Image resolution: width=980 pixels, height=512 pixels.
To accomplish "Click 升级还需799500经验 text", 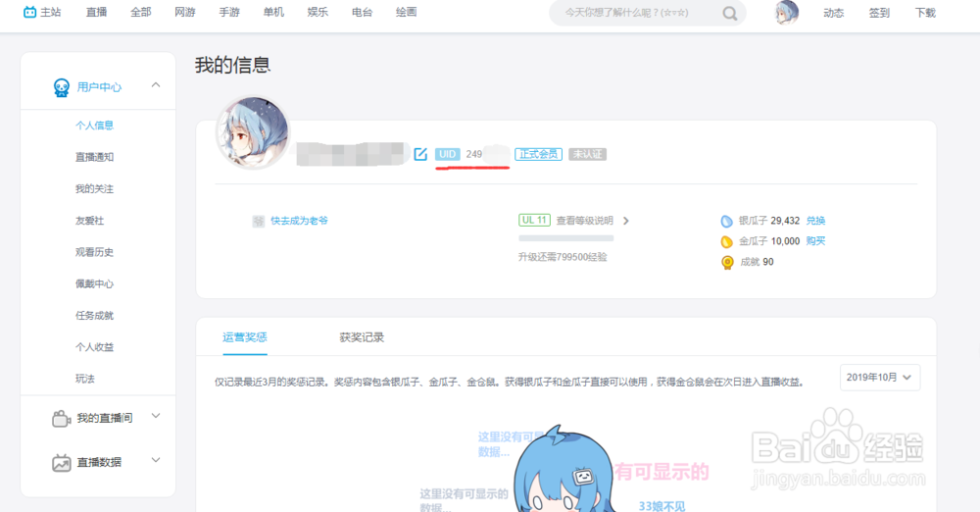I will (x=563, y=257).
